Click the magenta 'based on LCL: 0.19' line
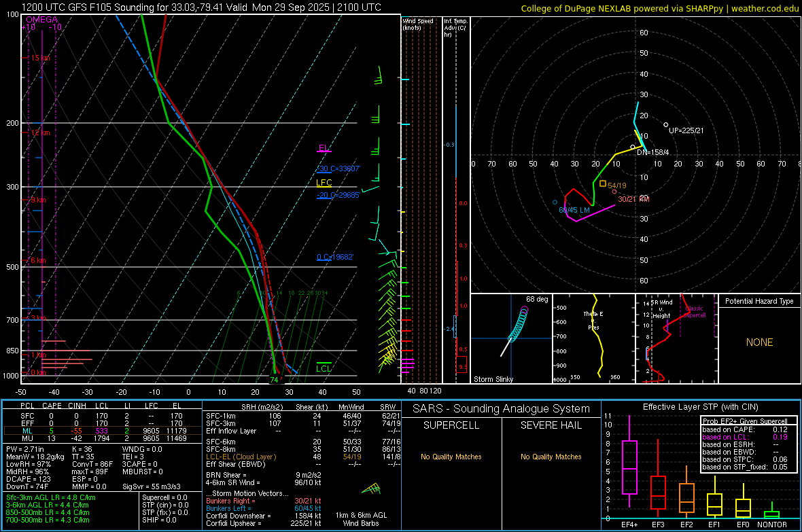This screenshot has width=802, height=532. [745, 437]
